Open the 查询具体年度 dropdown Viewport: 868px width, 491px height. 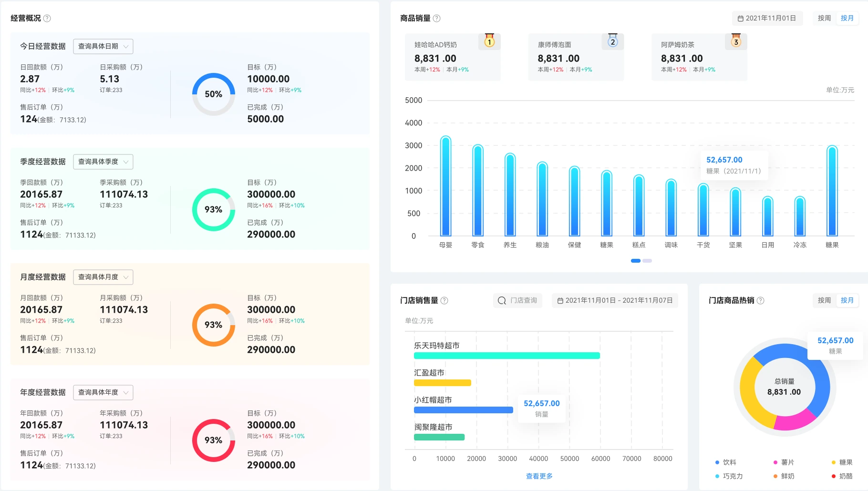pyautogui.click(x=103, y=392)
